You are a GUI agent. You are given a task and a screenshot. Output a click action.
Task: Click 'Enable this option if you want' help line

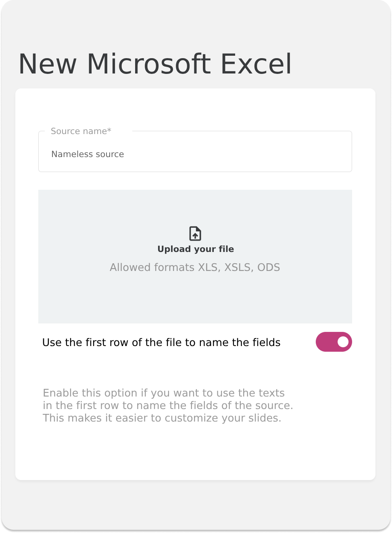(x=164, y=393)
